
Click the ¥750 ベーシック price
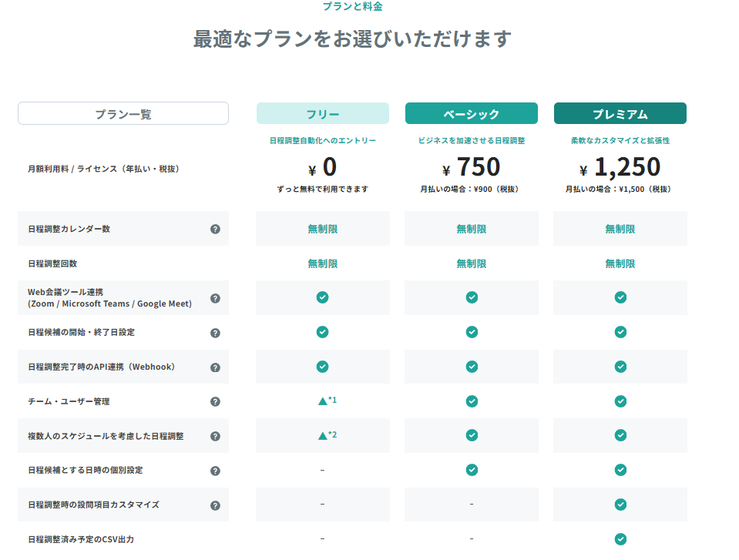coord(471,167)
